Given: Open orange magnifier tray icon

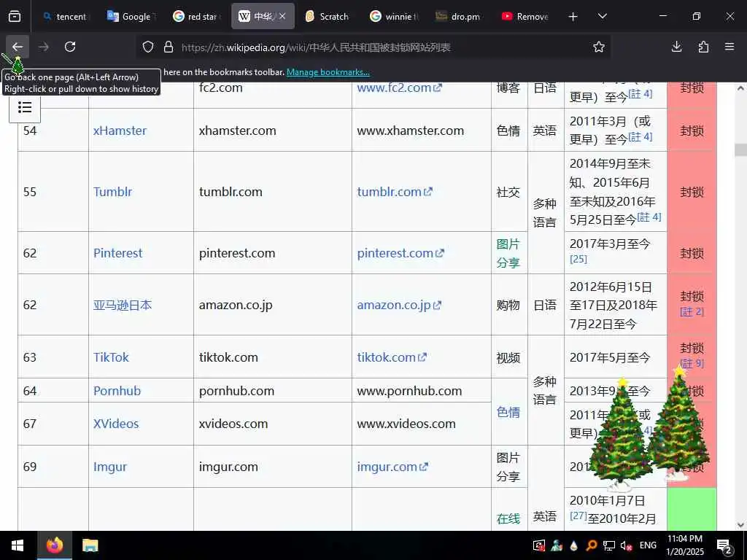Looking at the screenshot, I should (x=591, y=546).
